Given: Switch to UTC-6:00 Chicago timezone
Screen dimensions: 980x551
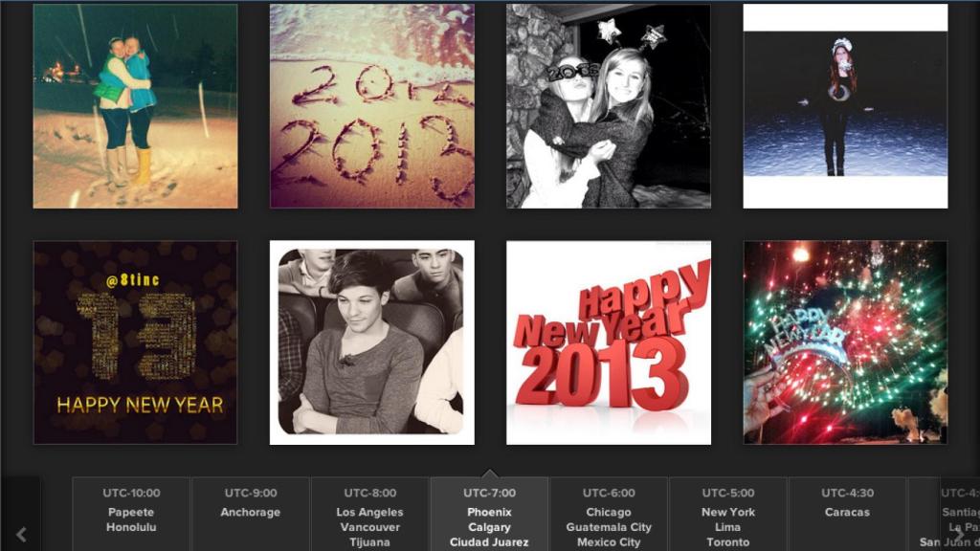Looking at the screenshot, I should [609, 514].
